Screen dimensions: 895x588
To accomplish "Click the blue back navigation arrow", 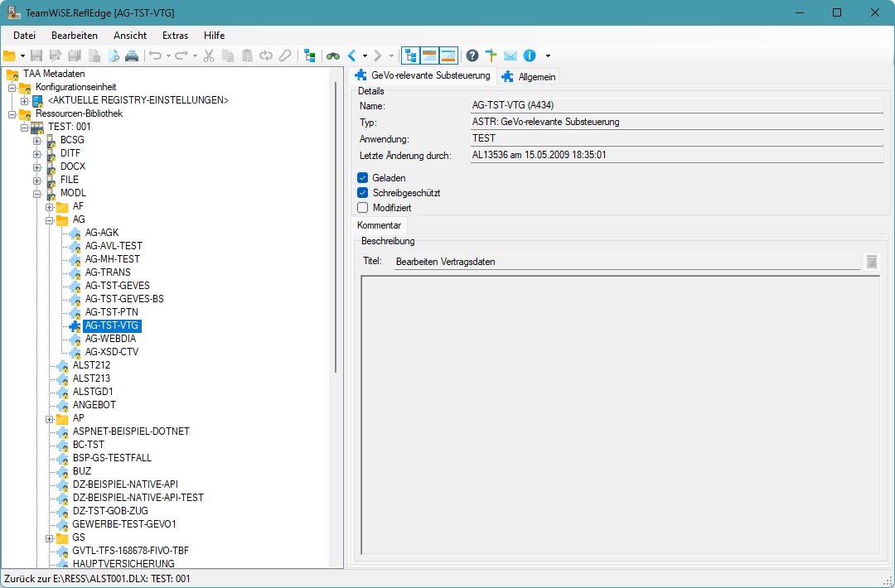I will tap(351, 55).
